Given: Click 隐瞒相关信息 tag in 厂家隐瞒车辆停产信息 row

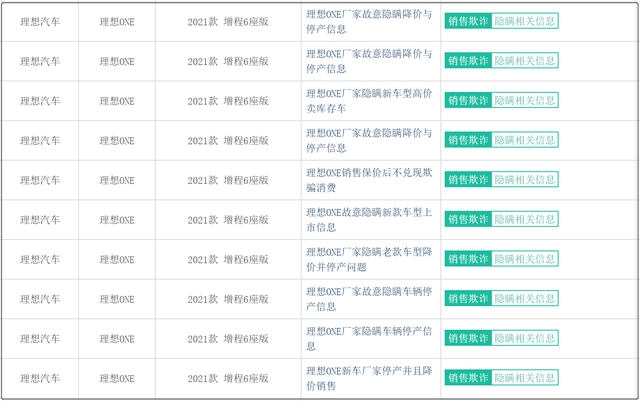Looking at the screenshot, I should pos(525,338).
